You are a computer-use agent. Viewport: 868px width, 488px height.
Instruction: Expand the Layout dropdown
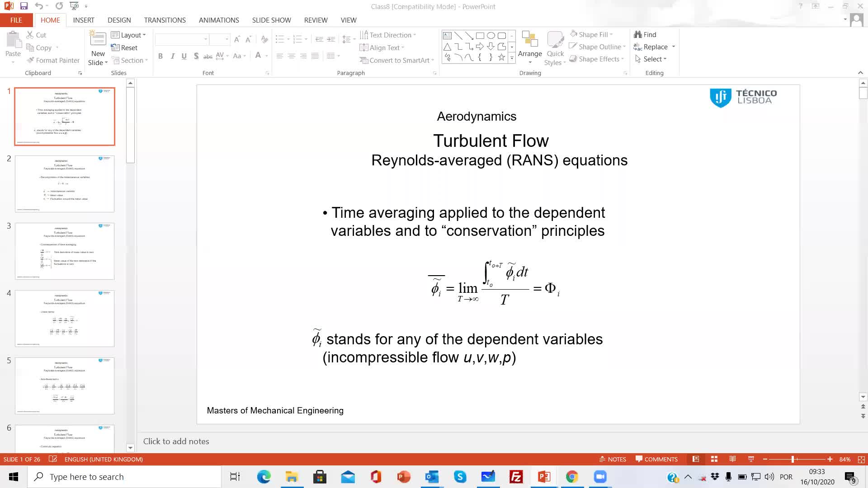(x=129, y=35)
